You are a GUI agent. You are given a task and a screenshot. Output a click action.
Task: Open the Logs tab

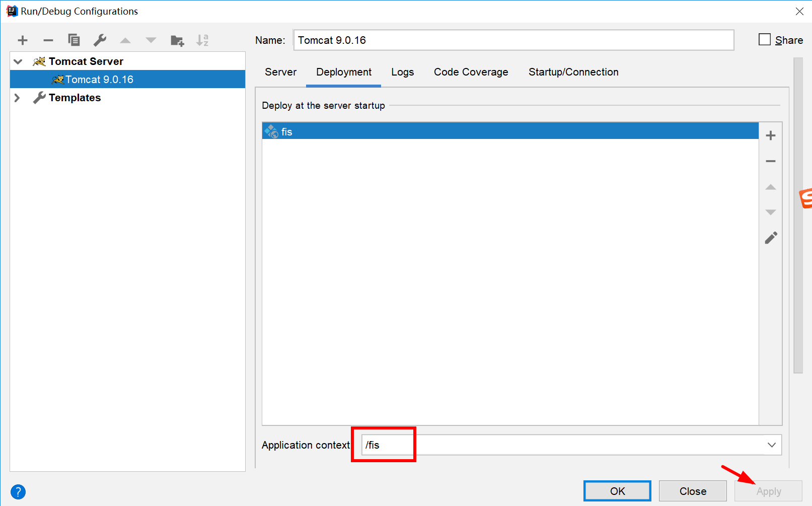(403, 72)
